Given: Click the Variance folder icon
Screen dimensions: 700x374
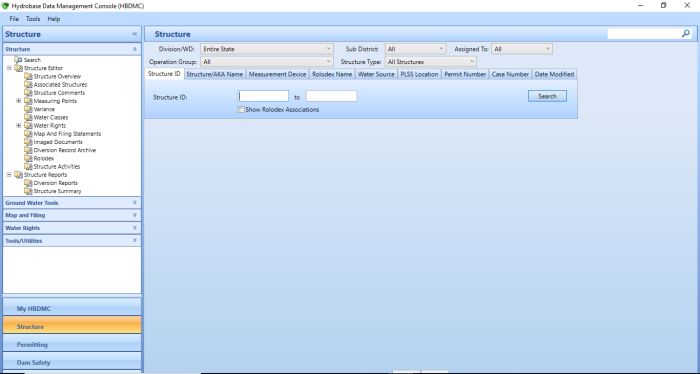Looking at the screenshot, I should pyautogui.click(x=28, y=109).
